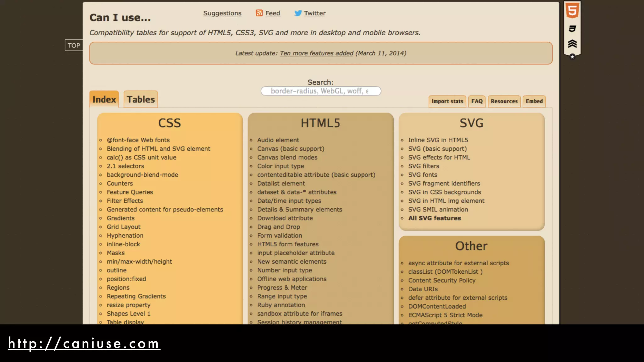
Task: Open 'Drag and Drop' entry
Action: tap(279, 227)
